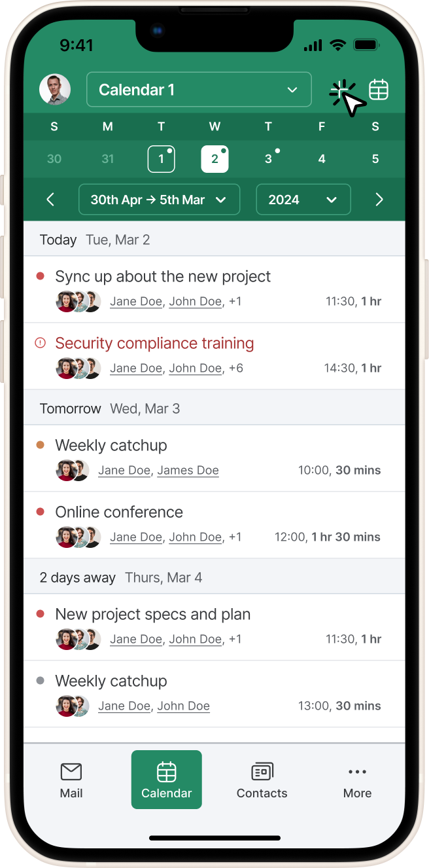This screenshot has height=868, width=429.
Task: Select Tuesday date 1 in week strip
Action: [161, 159]
